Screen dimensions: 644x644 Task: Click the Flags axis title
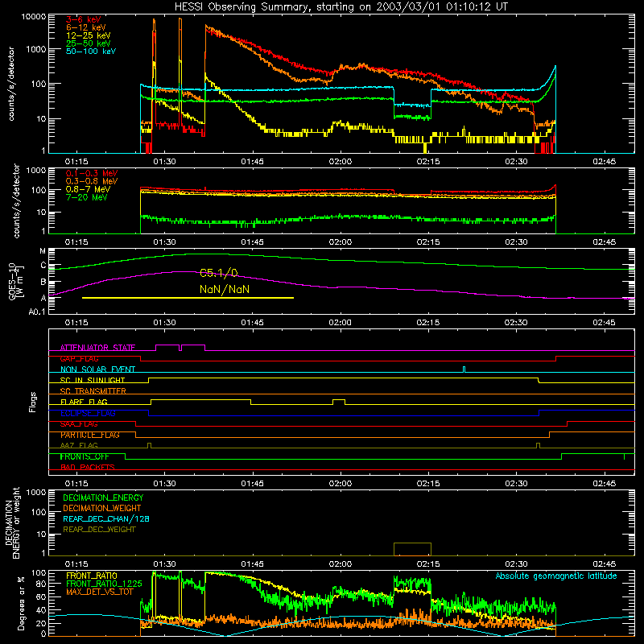pyautogui.click(x=32, y=402)
